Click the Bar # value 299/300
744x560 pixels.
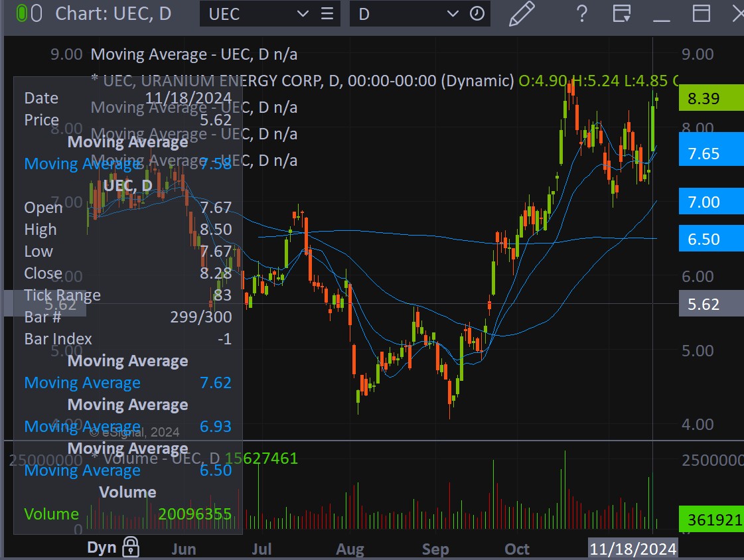pos(200,316)
